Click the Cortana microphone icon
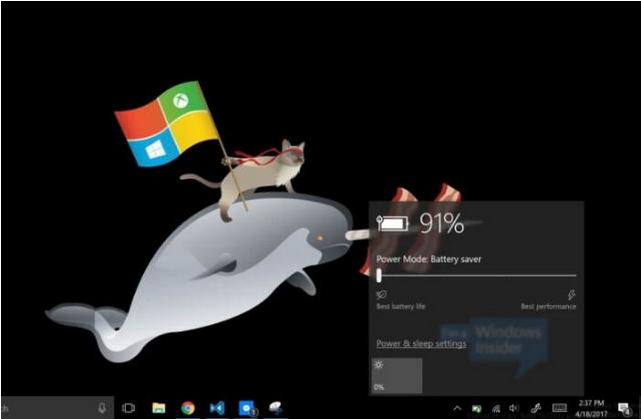641x419 pixels. [102, 408]
